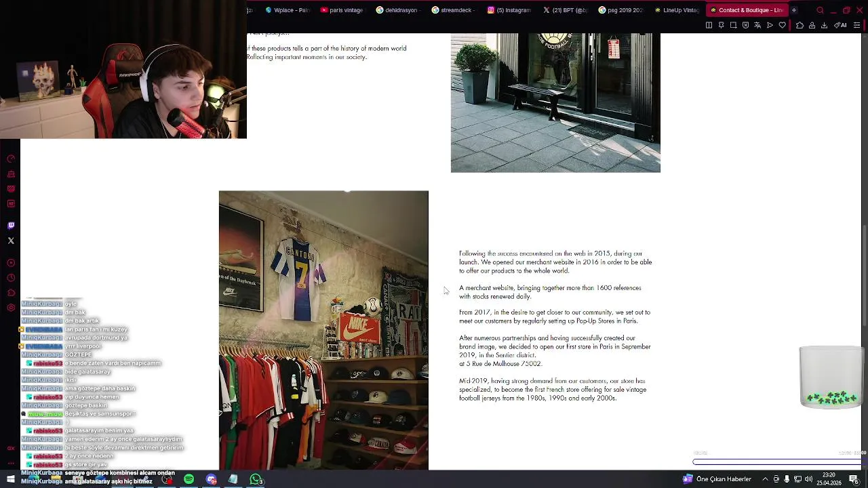Click the taskbar volume speaker icon
Viewport: 868px width, 488px height.
tap(808, 479)
